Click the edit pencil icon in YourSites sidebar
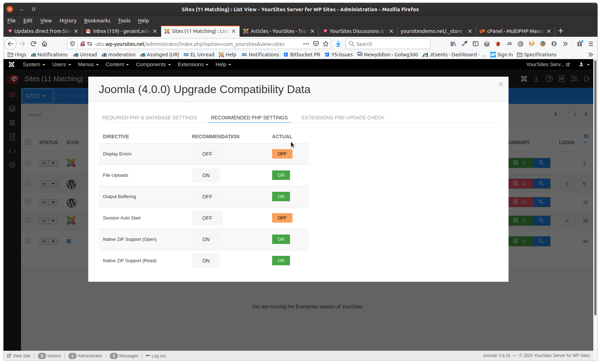The width and height of the screenshot is (601, 364). tap(12, 137)
